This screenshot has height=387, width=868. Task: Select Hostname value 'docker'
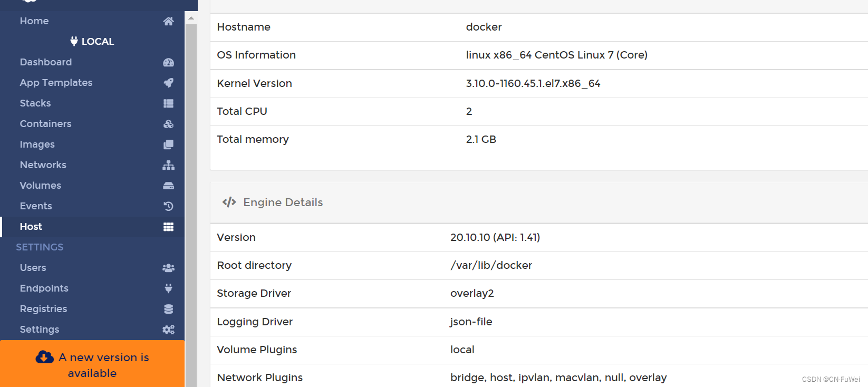point(484,27)
